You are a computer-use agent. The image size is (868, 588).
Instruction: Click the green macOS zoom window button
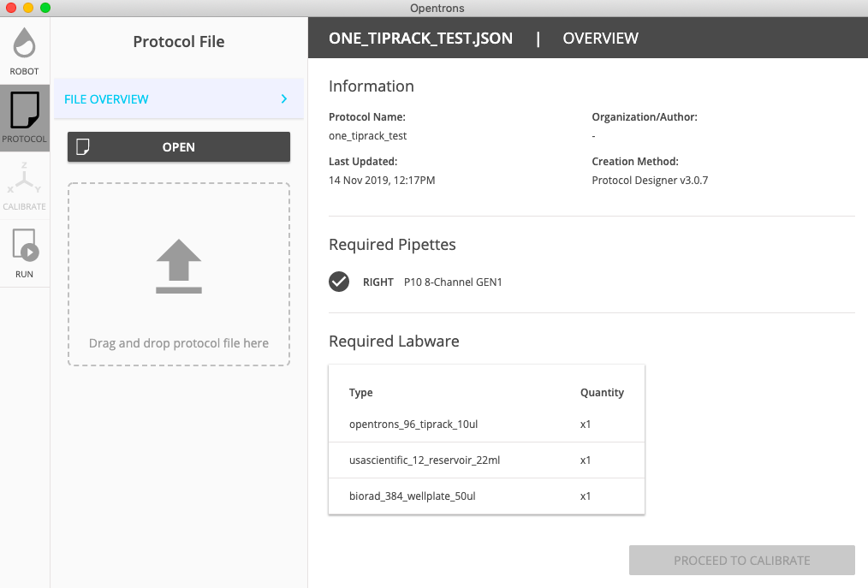coord(45,8)
